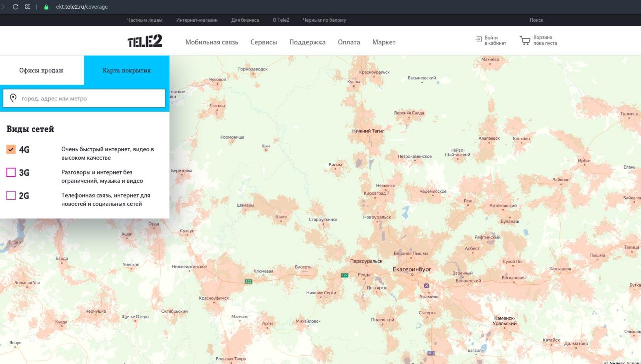
Task: Enable the 2G network checkbox
Action: coord(11,195)
